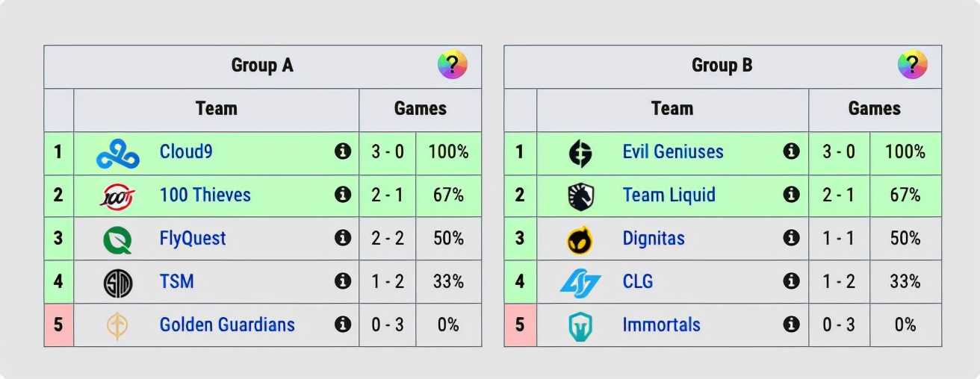Open Group B color legend help icon

click(x=913, y=65)
